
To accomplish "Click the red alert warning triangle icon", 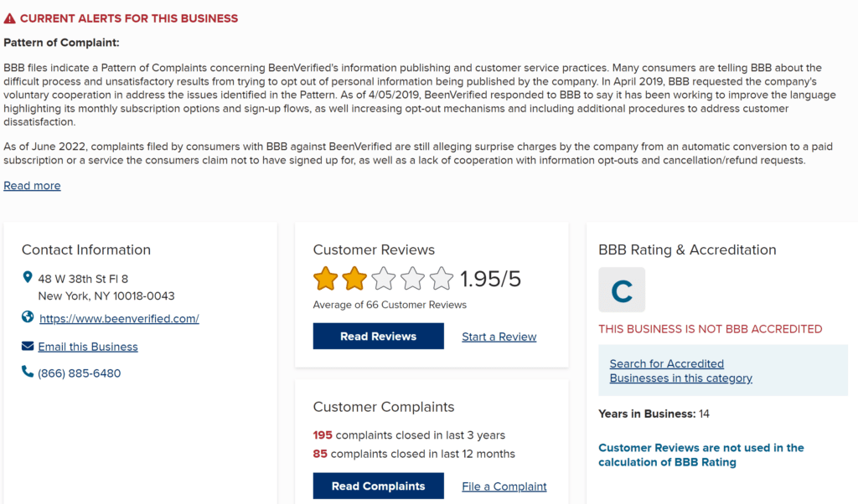I will 9,18.
